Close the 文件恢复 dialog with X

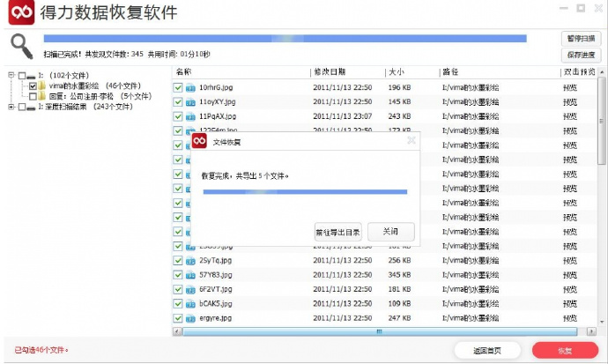click(412, 140)
